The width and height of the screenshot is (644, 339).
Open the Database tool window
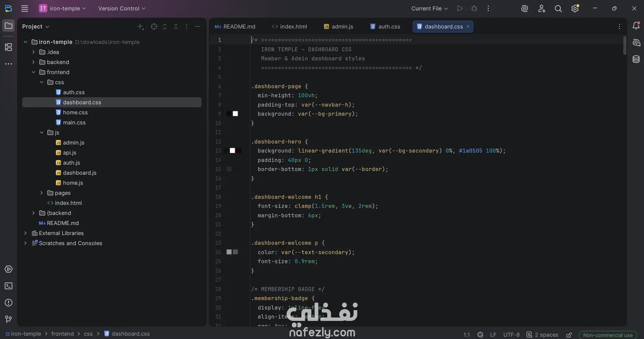click(x=636, y=59)
